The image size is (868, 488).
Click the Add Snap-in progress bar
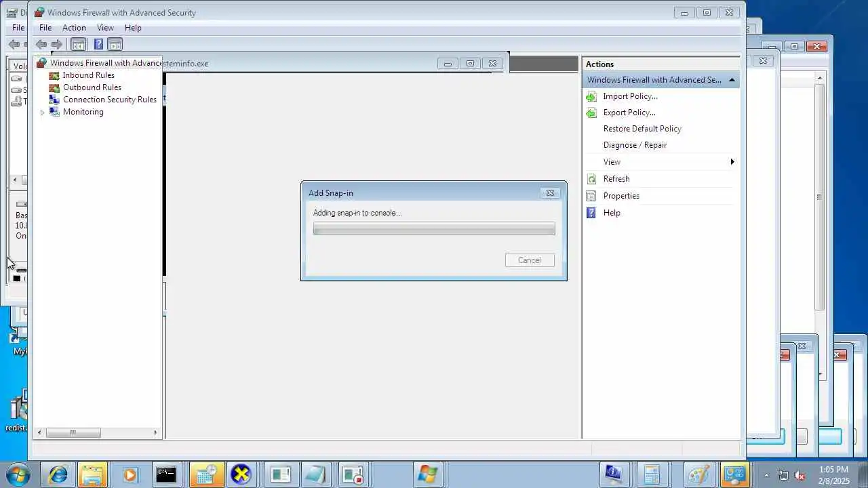[434, 229]
